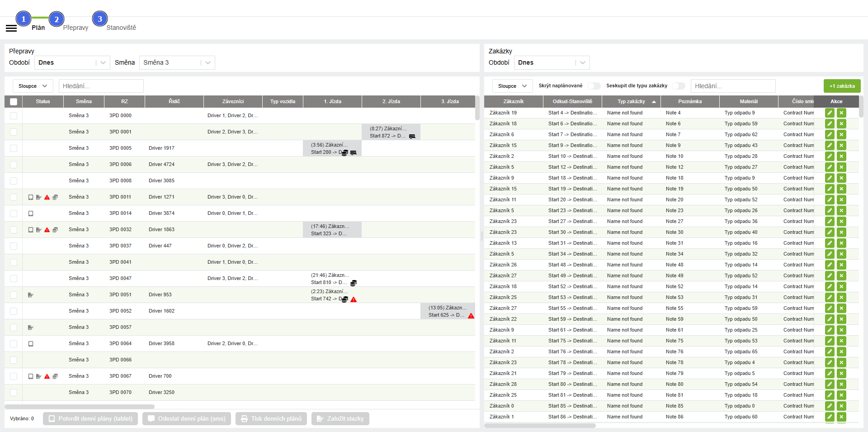Viewport: 868px width, 432px height.
Task: Open the 17:46 trip block of 3PD 0032
Action: coord(332,230)
